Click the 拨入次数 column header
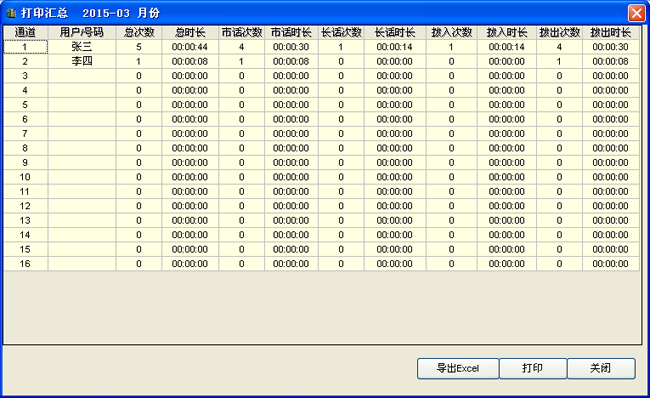 coord(451,32)
